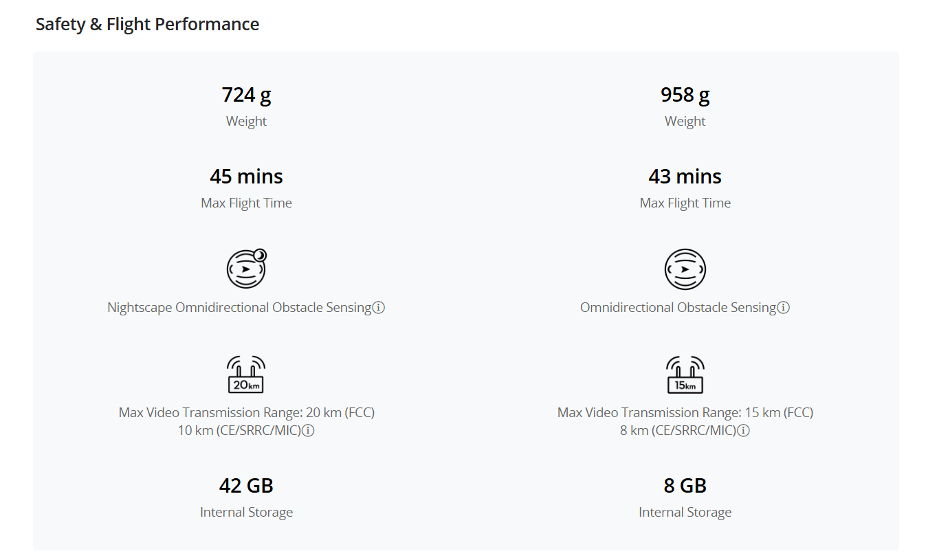
Task: Click the 20km transmission range icon
Action: [x=246, y=374]
